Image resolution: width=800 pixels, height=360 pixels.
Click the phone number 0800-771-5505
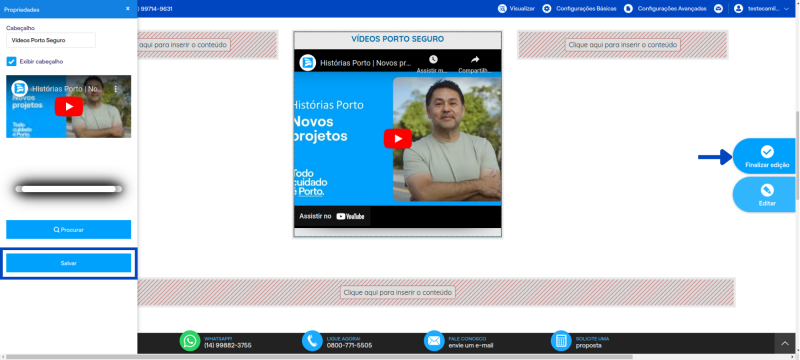(349, 345)
